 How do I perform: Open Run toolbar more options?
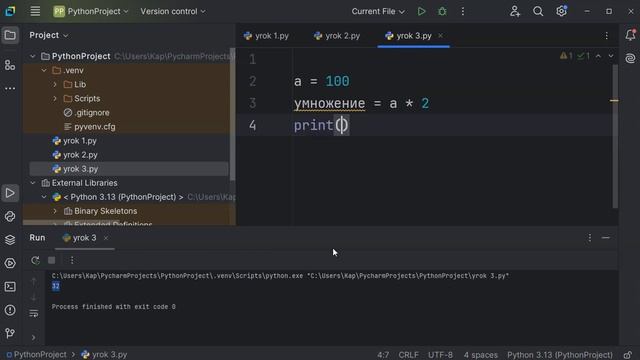coord(72,260)
